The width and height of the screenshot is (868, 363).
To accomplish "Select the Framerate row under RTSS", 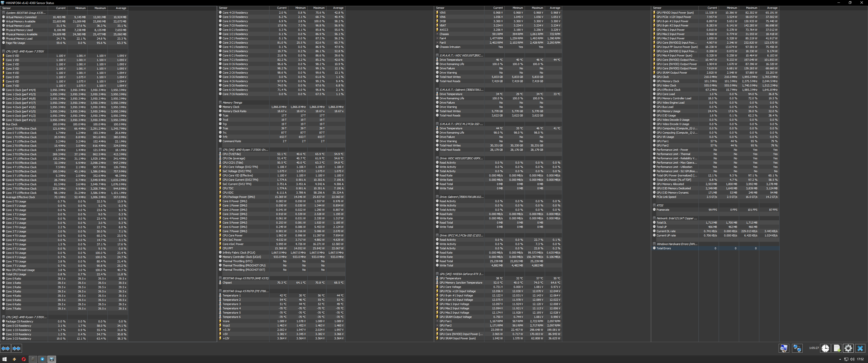I will click(715, 210).
